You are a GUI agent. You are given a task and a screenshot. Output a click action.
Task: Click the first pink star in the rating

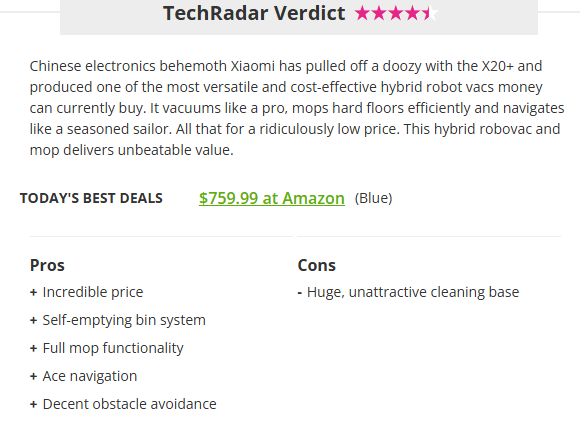(362, 13)
